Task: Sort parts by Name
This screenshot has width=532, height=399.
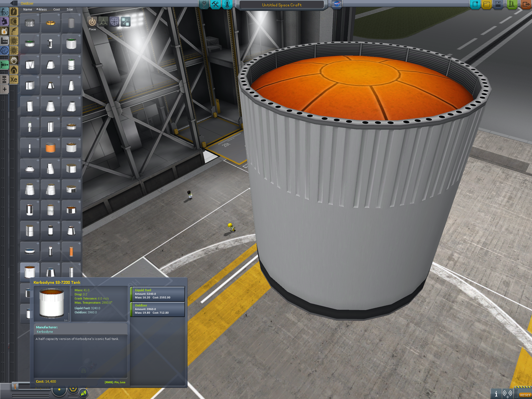Action: pyautogui.click(x=27, y=9)
